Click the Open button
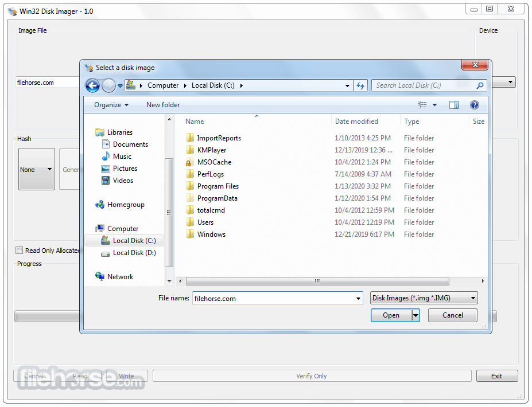532x407 pixels. (x=391, y=315)
